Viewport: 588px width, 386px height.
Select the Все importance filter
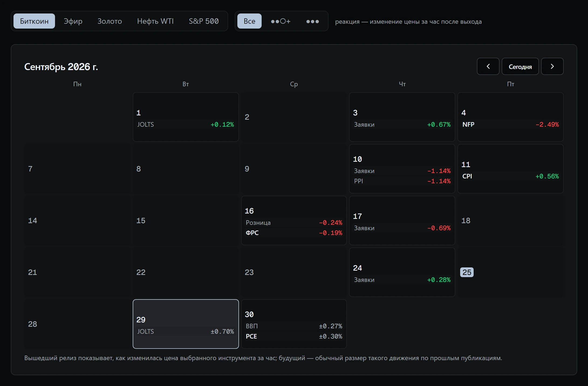coord(249,21)
